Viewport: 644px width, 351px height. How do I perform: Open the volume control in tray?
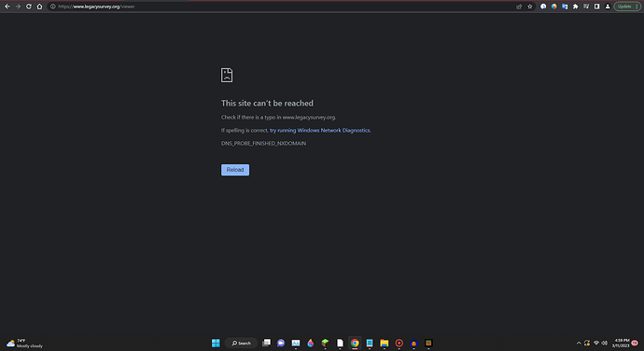[x=605, y=344]
